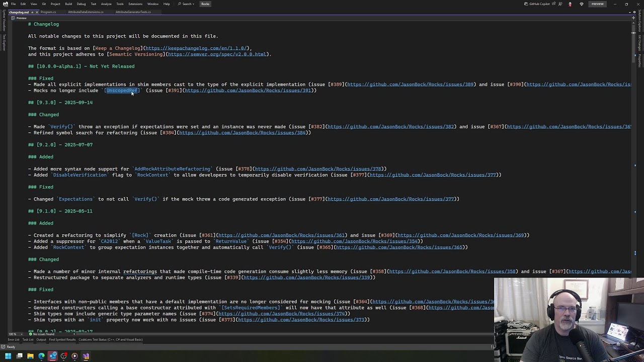Open the issues/382 GitHub link
Screen dimensions: 644x362
tap(390, 127)
